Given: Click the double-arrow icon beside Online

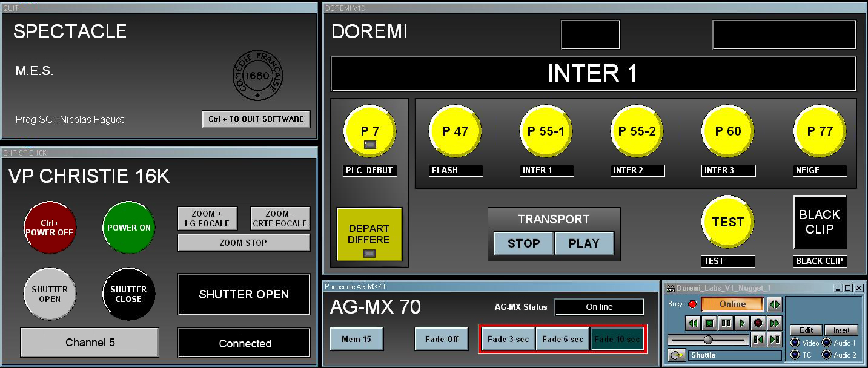Looking at the screenshot, I should [774, 304].
